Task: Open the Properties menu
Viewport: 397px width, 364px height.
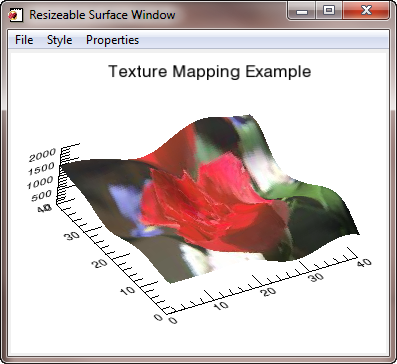Action: 112,40
